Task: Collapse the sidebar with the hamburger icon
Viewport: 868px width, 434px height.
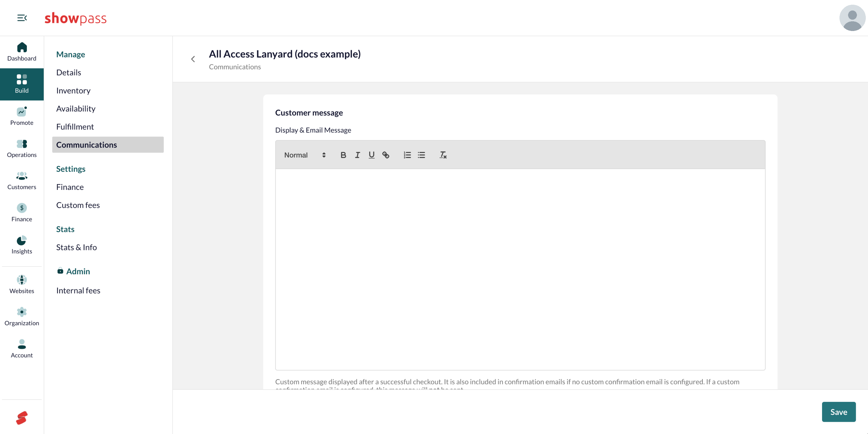Action: coord(22,18)
